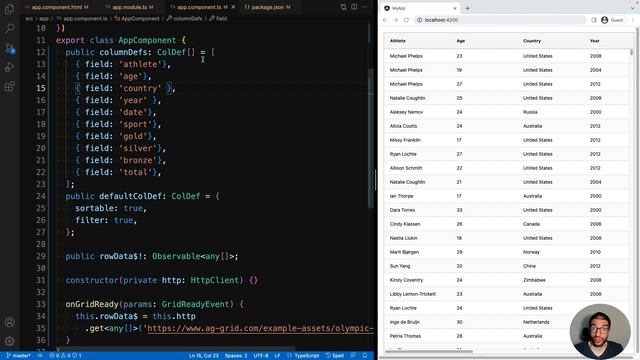This screenshot has width=640, height=360.
Task: Change end of line sequence LF
Action: point(277,356)
